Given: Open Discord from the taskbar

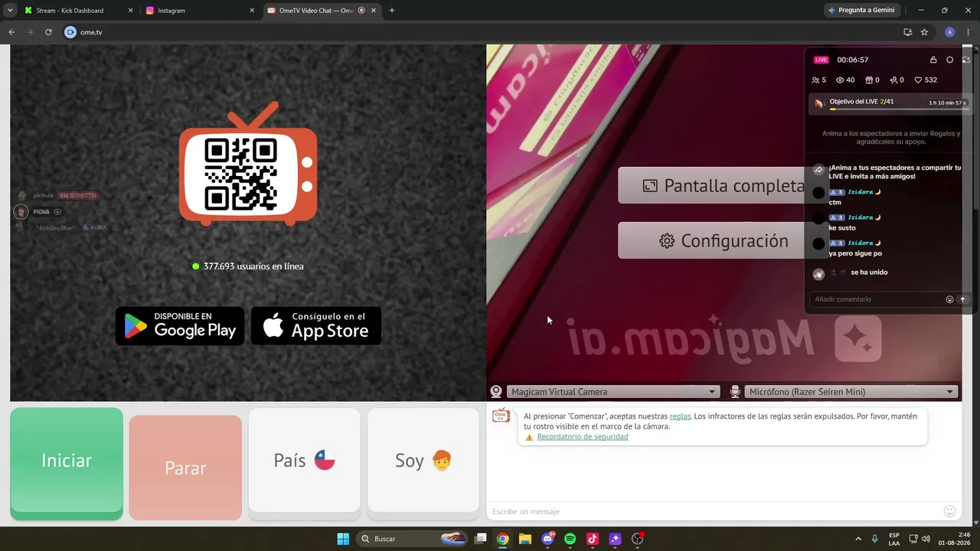Looking at the screenshot, I should (x=547, y=539).
